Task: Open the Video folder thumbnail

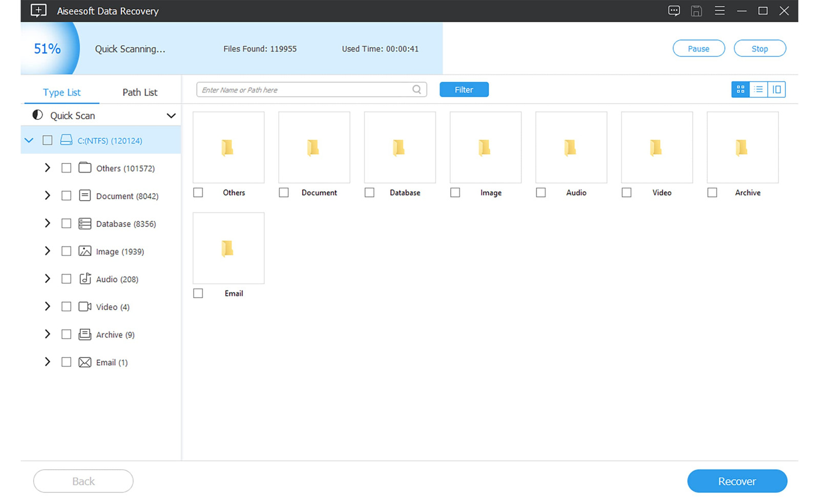Action: click(657, 148)
